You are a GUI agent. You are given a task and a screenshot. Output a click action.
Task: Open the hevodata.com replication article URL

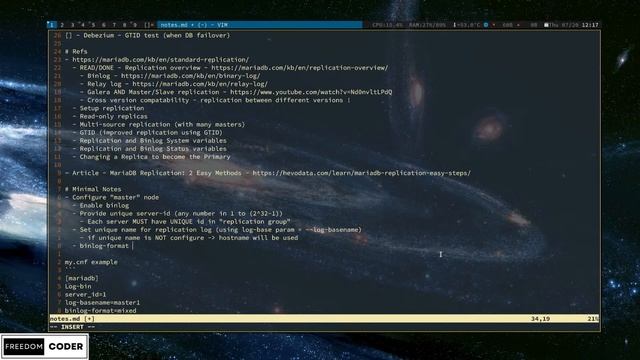coord(361,173)
